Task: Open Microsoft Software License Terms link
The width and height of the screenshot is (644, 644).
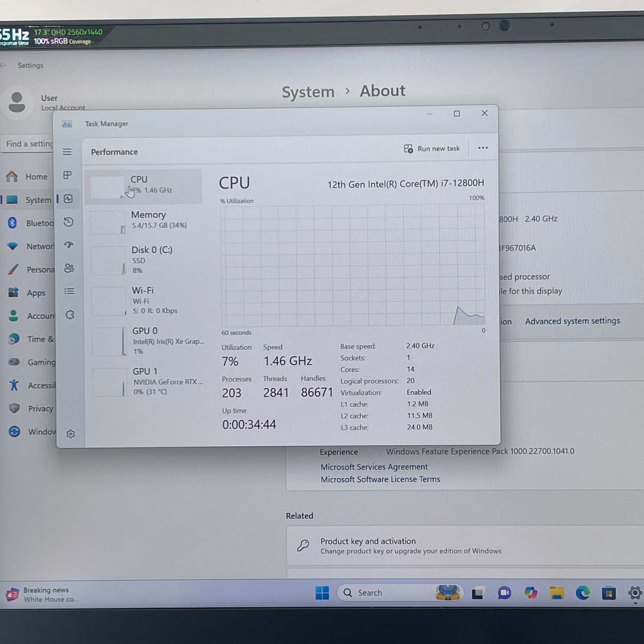Action: click(380, 479)
